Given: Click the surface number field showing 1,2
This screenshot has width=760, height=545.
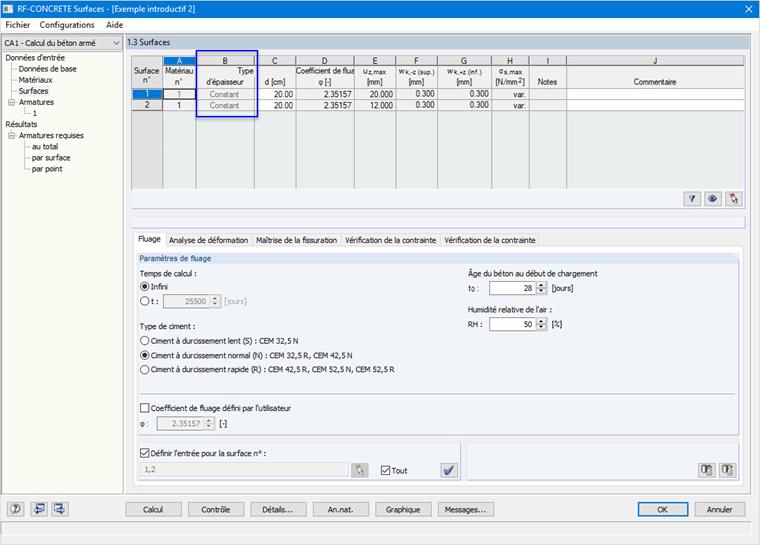Looking at the screenshot, I should [244, 469].
